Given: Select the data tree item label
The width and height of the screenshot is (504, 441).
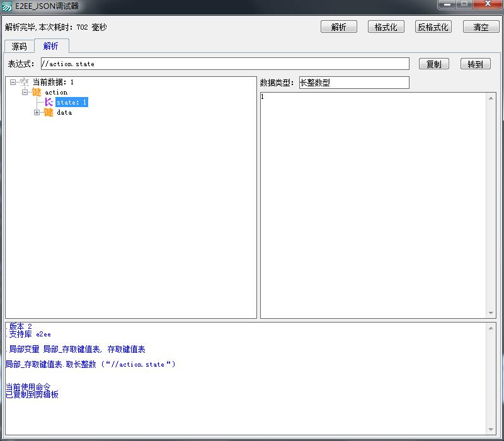Looking at the screenshot, I should [x=64, y=112].
